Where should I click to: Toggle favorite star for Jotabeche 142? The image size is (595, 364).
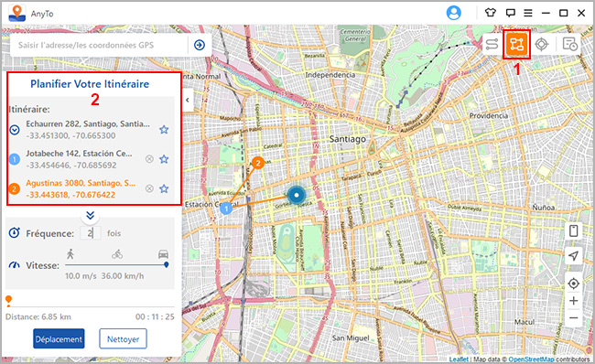164,159
